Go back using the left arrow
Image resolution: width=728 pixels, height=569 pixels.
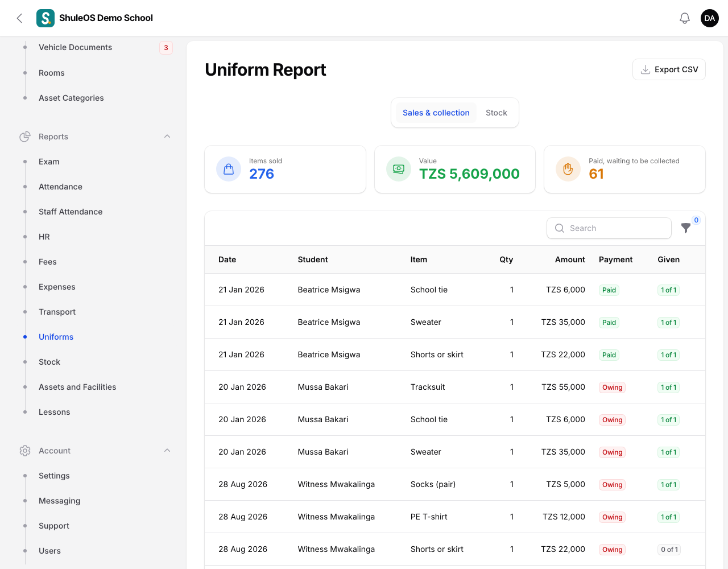coord(19,18)
